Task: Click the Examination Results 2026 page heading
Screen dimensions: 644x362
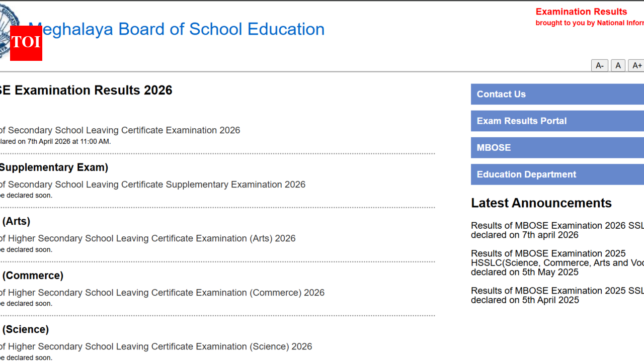Action: pyautogui.click(x=86, y=90)
